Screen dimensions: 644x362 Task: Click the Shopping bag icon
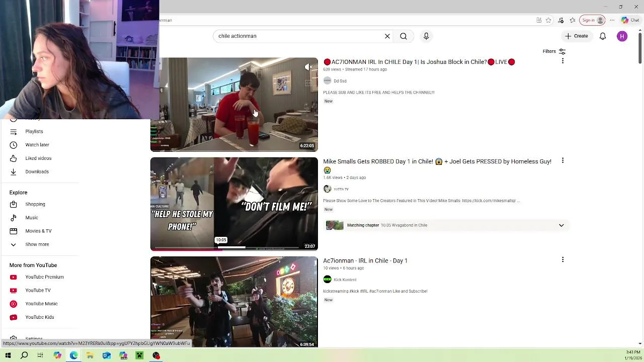coord(14,204)
